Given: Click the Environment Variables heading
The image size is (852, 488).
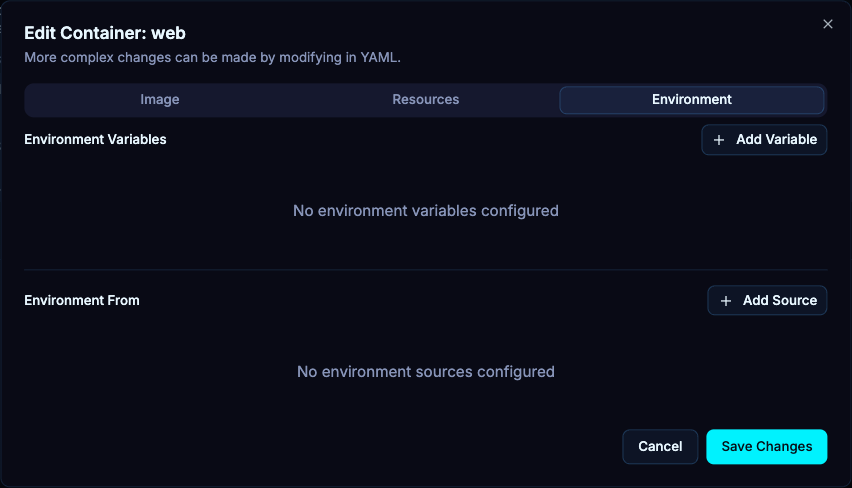Looking at the screenshot, I should [95, 140].
